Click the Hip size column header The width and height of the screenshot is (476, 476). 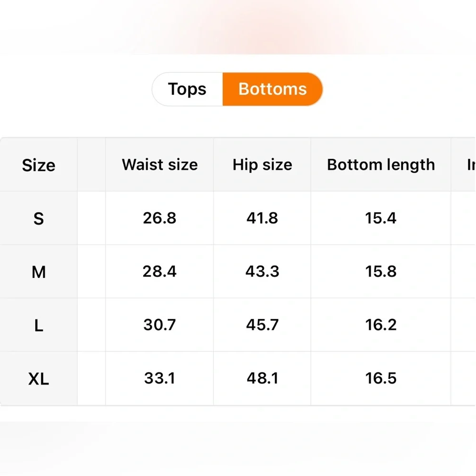click(262, 165)
